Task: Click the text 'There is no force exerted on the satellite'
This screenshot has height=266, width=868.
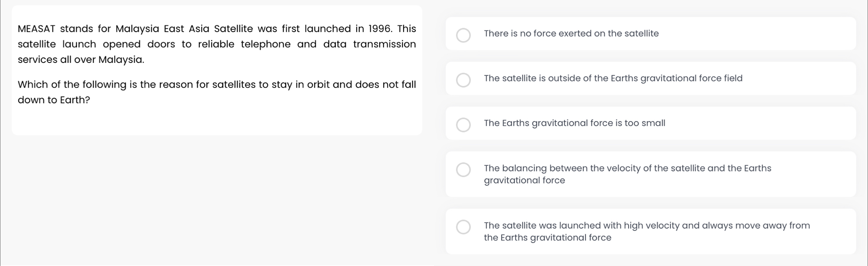Action: 571,33
